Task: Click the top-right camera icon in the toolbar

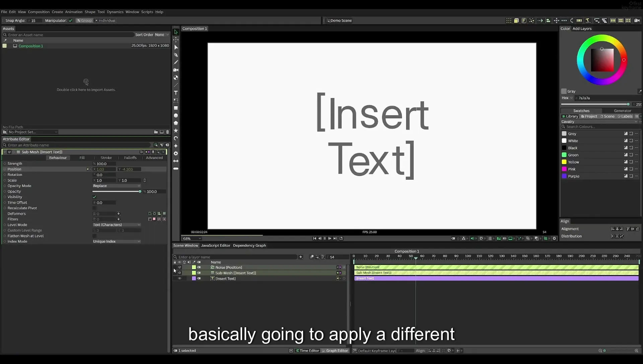Action: (637, 21)
